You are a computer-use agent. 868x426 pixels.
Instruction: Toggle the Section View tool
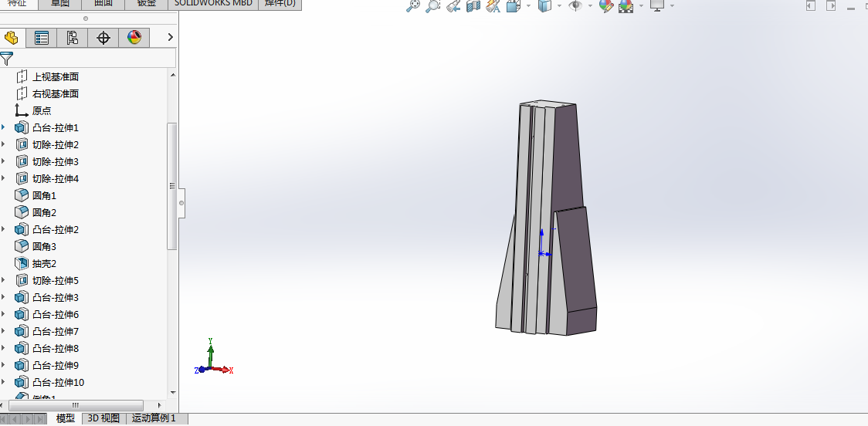click(473, 6)
